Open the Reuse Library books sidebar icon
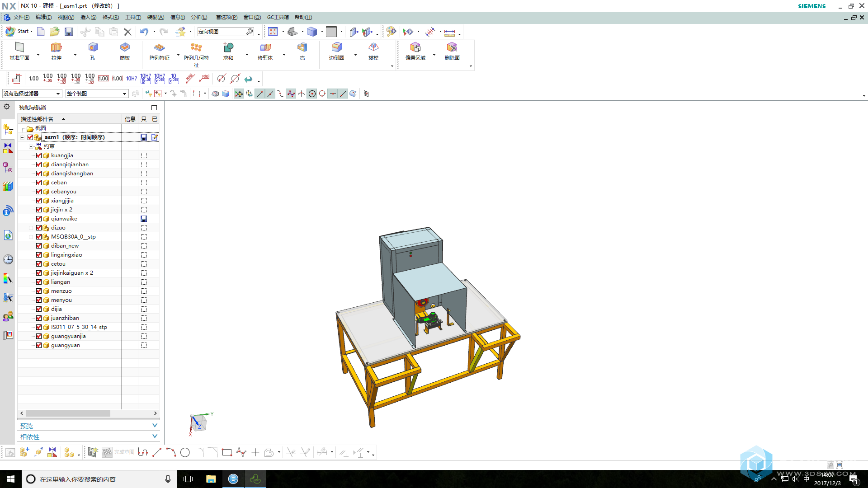 pos(8,186)
